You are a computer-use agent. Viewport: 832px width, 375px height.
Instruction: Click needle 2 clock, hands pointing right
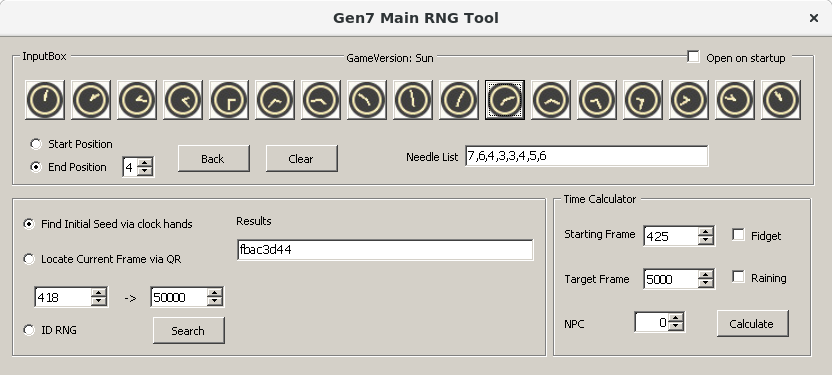pyautogui.click(x=137, y=100)
